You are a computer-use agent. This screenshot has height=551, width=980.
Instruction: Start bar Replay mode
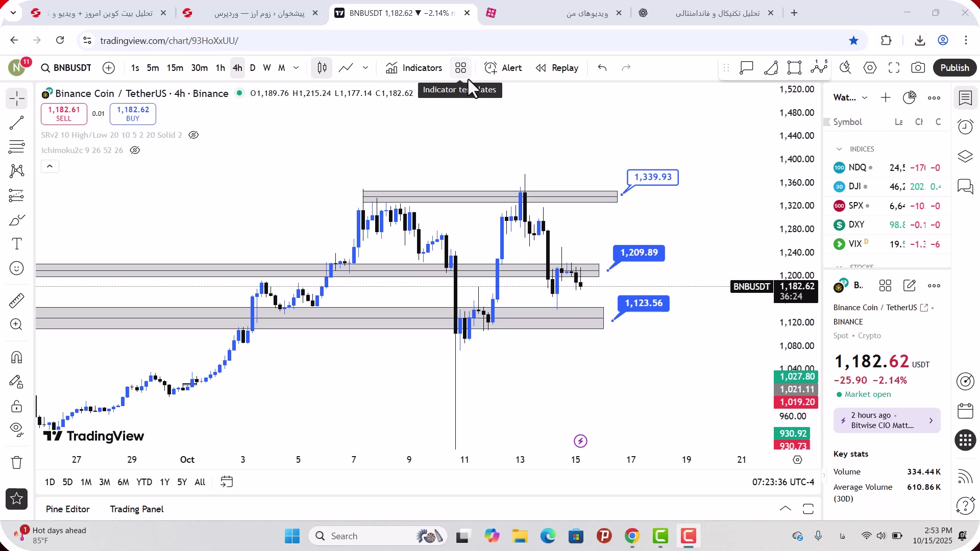(557, 68)
